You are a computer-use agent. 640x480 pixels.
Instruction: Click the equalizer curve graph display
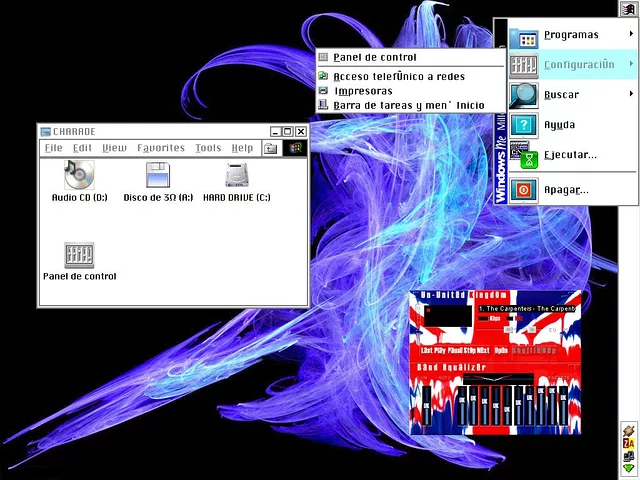tap(498, 379)
